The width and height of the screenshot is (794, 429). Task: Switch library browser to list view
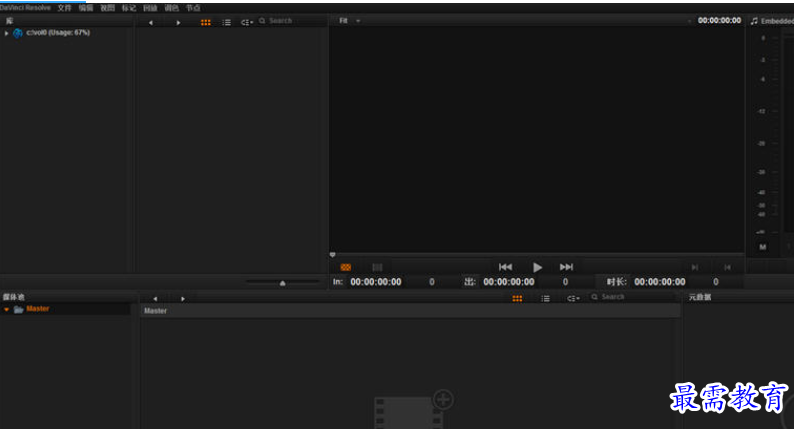pos(226,22)
